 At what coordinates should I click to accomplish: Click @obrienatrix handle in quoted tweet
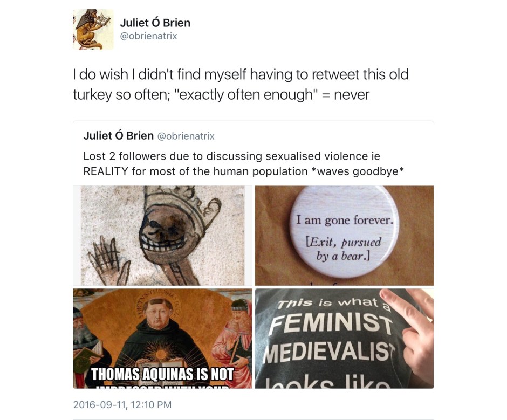coord(186,136)
